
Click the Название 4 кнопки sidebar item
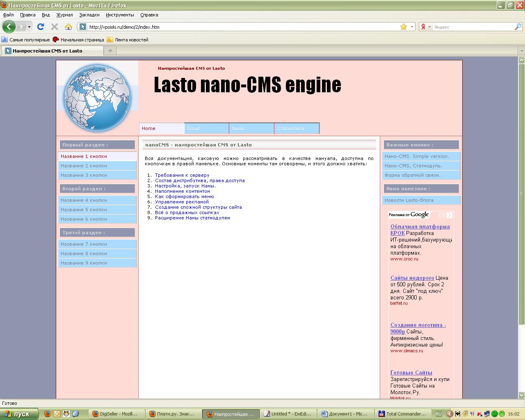[x=97, y=200]
